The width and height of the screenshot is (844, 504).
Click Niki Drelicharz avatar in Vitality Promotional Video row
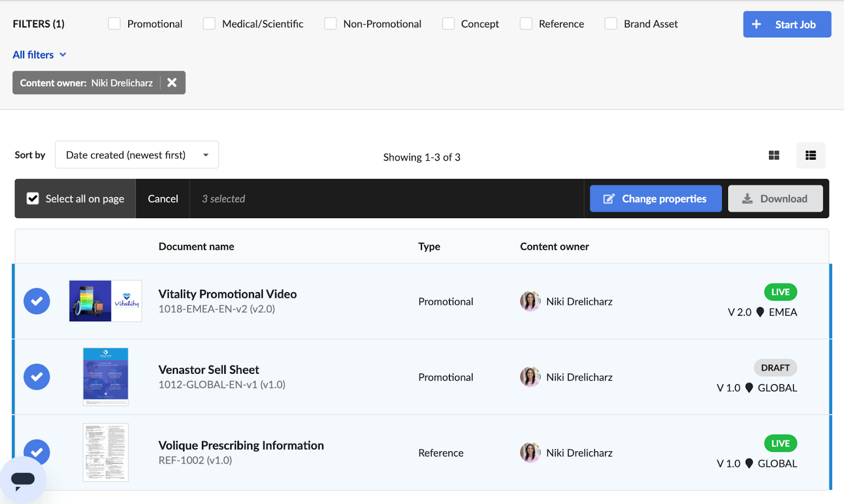pos(530,301)
